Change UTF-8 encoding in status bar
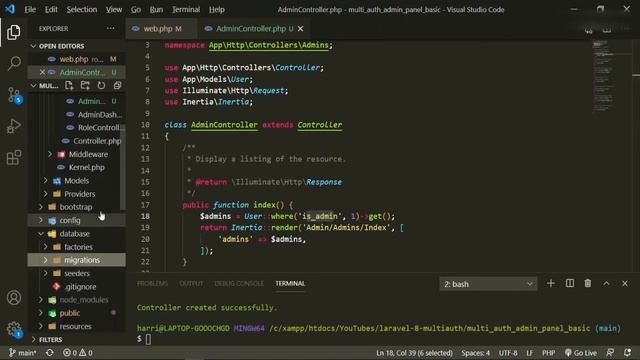The width and height of the screenshot is (640, 360). [508, 353]
